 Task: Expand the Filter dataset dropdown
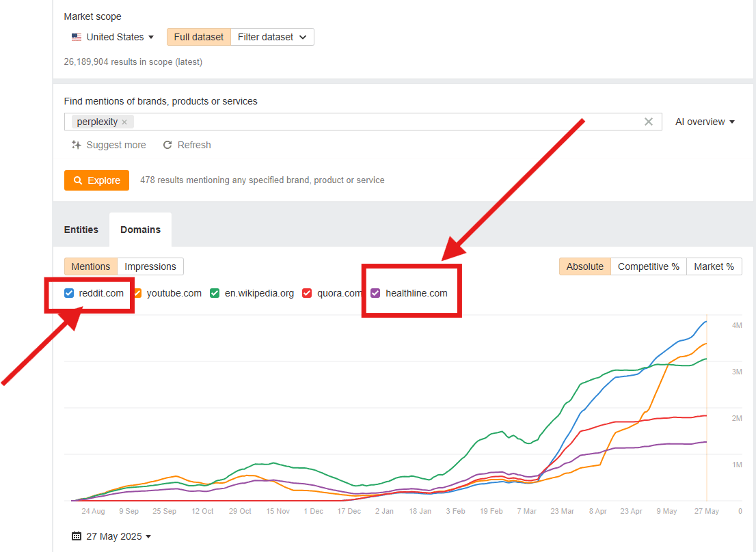(x=273, y=37)
